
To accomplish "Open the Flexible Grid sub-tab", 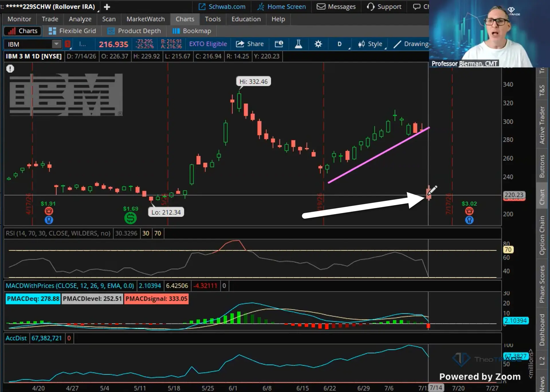I will pos(72,31).
